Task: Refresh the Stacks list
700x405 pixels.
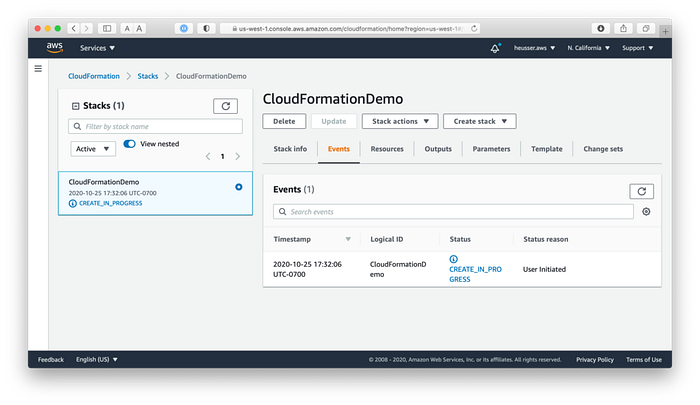Action: (225, 106)
